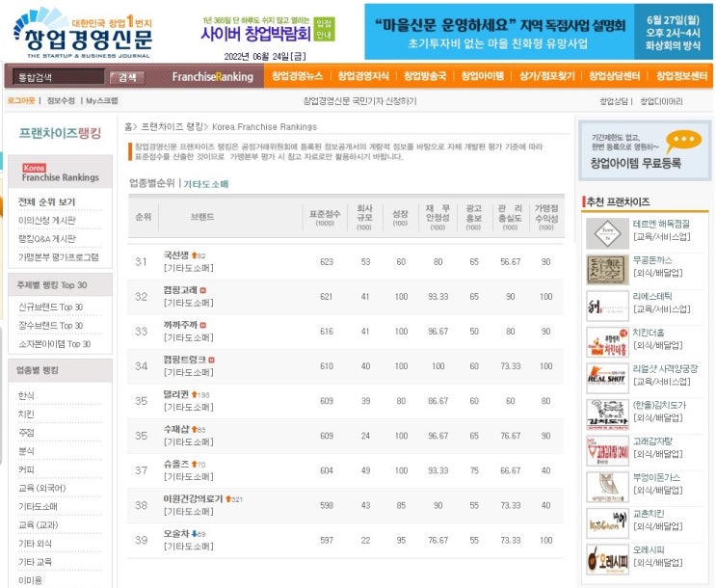Open the FranchiseRanking menu
The width and height of the screenshot is (716, 588).
[212, 77]
